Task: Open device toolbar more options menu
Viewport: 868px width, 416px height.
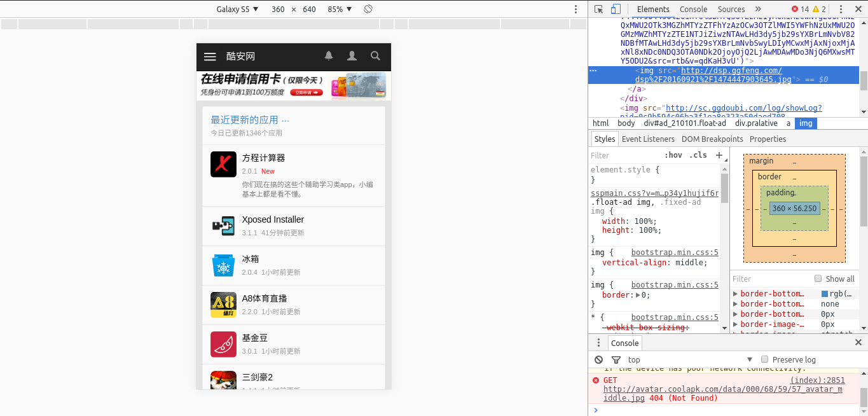Action: coord(575,9)
